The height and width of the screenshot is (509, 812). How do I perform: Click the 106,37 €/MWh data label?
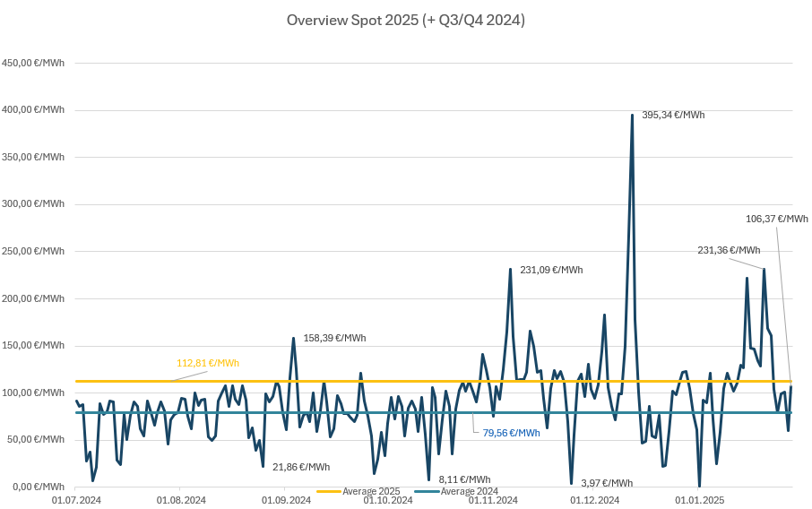click(776, 219)
